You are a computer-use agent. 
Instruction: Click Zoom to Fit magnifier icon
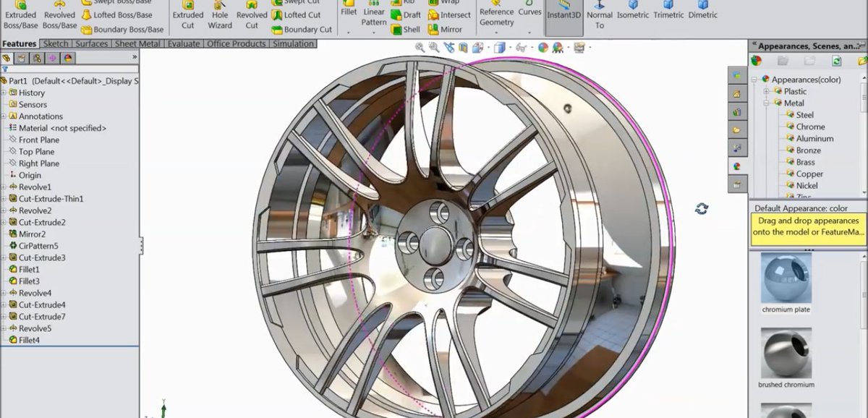(x=420, y=48)
